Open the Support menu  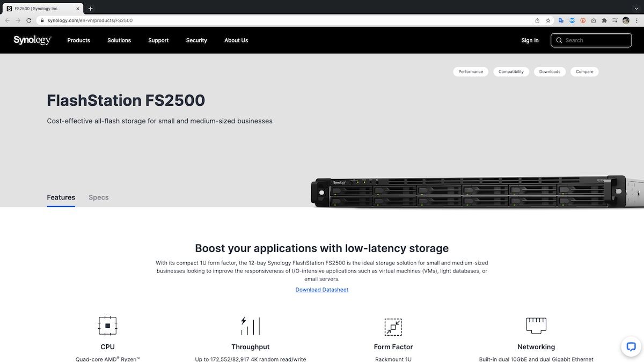(158, 40)
